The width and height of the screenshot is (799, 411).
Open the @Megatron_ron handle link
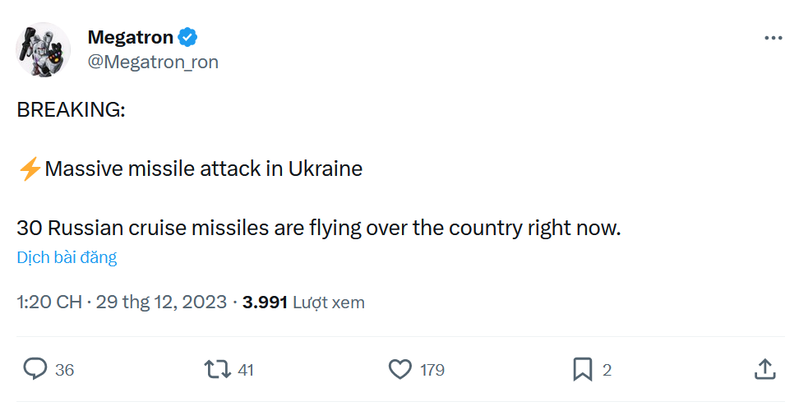point(152,62)
